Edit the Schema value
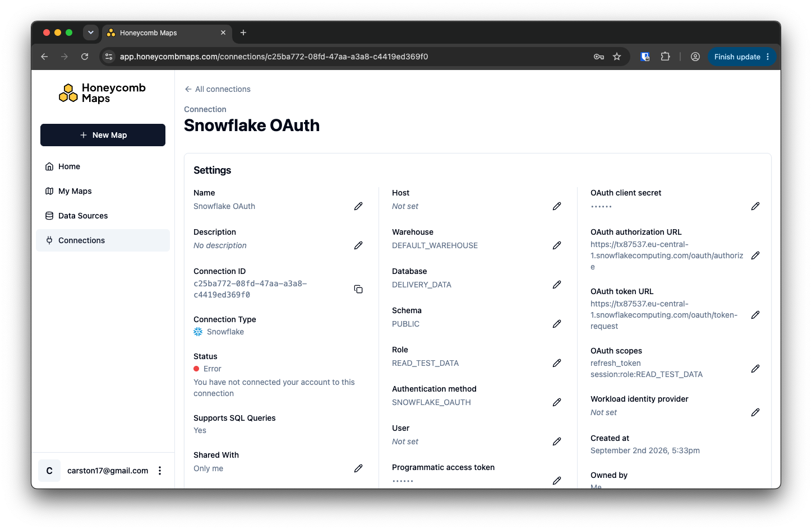812x530 pixels. (557, 324)
